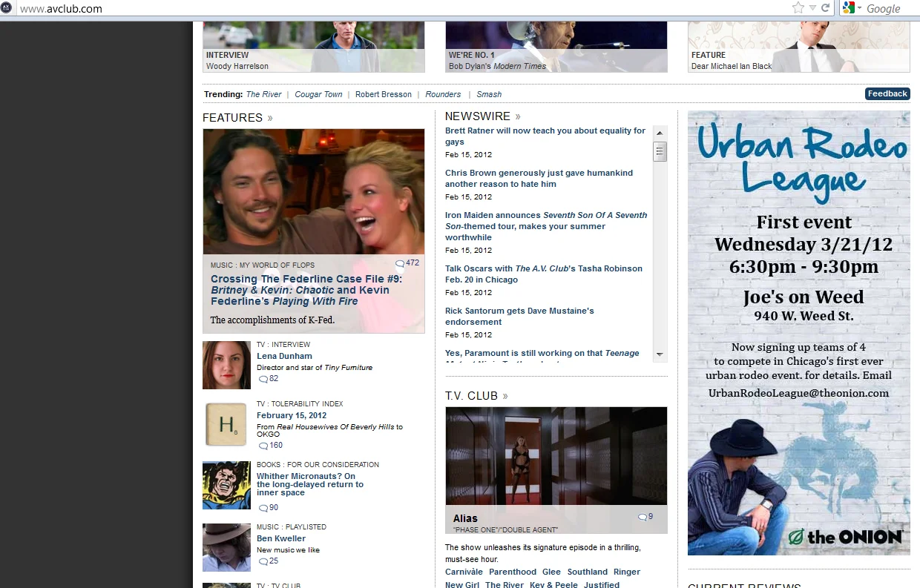Open Whither Micronauts thumbnail image
Screen dimensions: 920x588
[226, 486]
